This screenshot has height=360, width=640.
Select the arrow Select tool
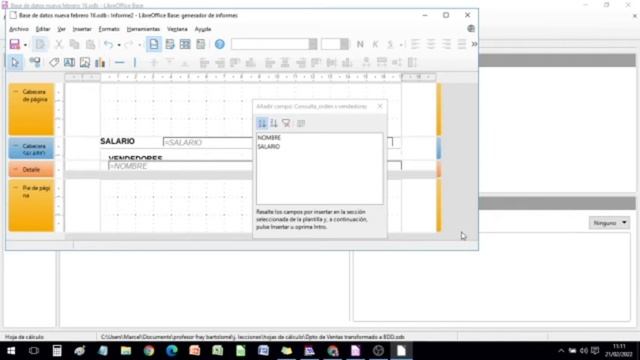15,62
